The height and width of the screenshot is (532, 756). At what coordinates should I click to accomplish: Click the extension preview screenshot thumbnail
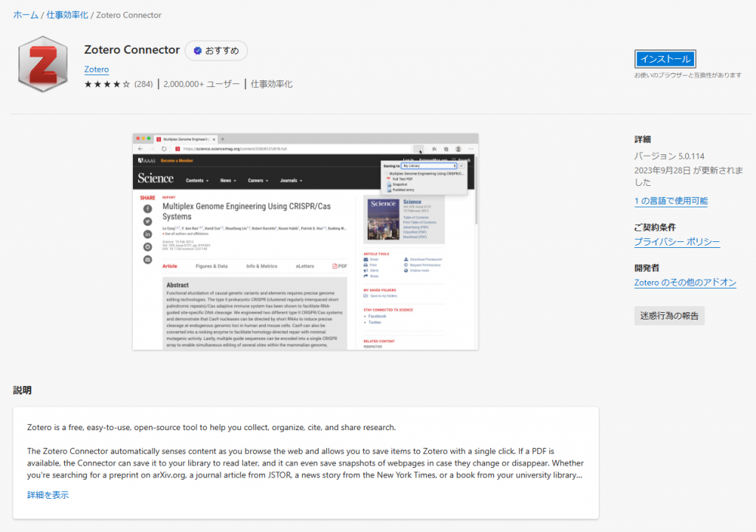point(306,241)
